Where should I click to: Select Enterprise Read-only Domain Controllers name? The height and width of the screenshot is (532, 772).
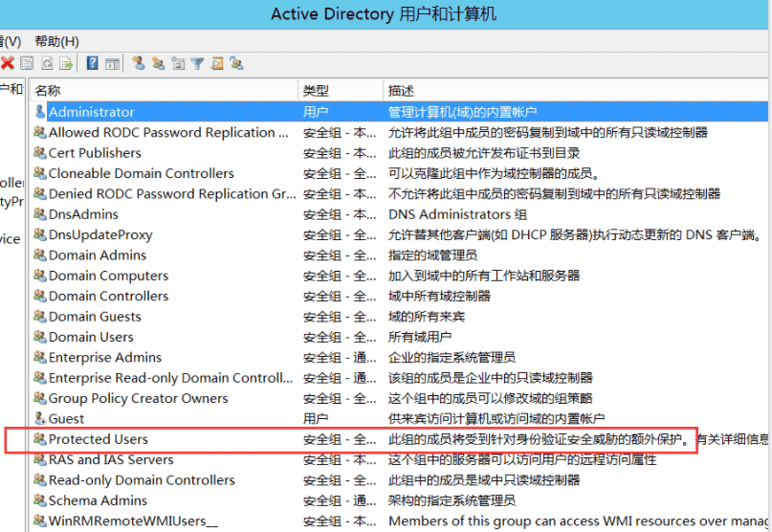point(171,378)
